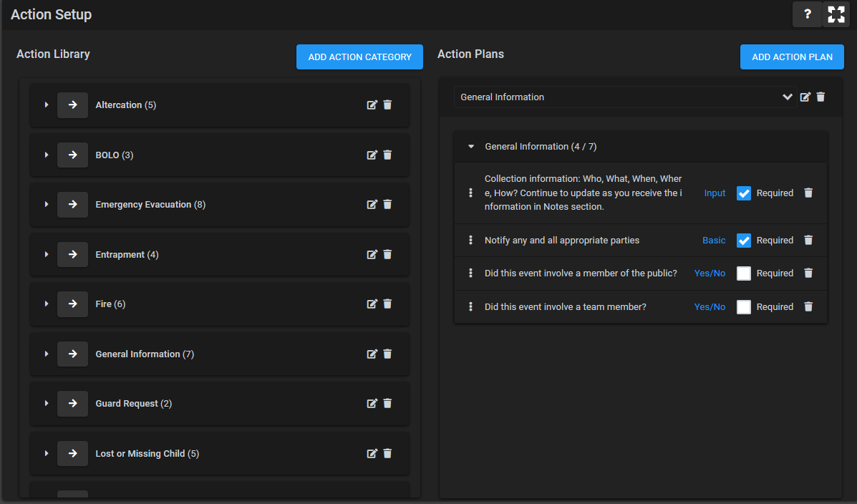Change Basic type of Notify action
Screen dimensions: 857x504
click(714, 241)
